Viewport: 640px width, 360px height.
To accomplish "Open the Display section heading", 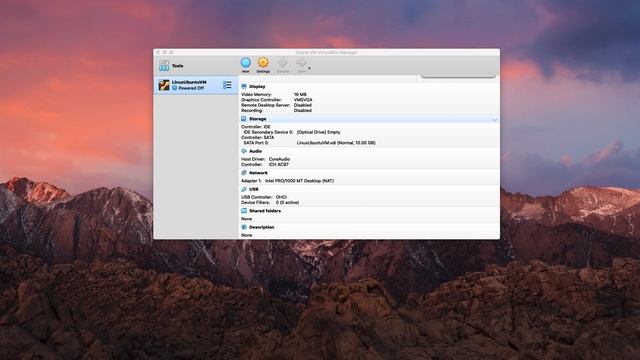I will pyautogui.click(x=257, y=87).
